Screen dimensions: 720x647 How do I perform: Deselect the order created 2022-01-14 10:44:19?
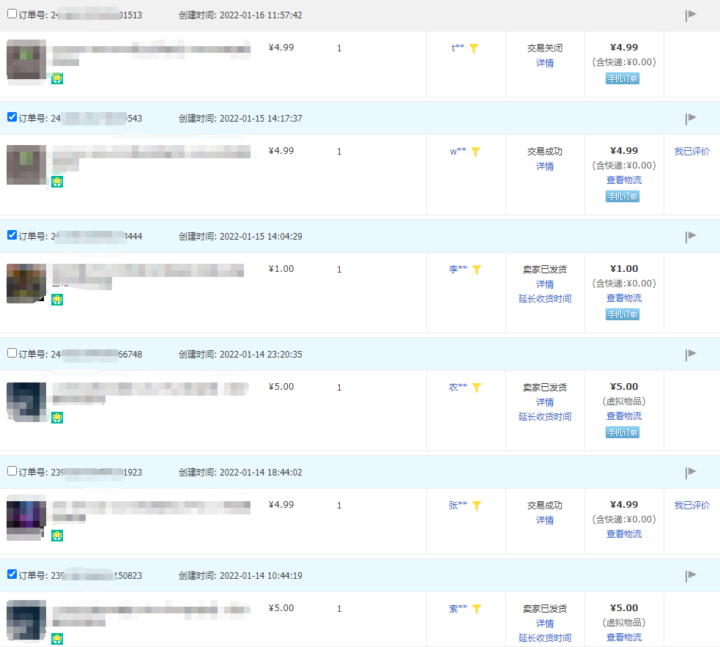(12, 575)
